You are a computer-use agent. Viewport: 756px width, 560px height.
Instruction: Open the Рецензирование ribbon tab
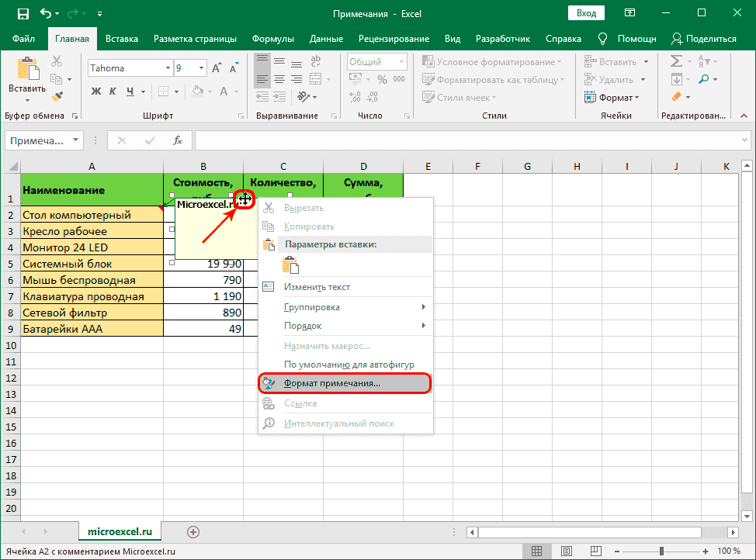394,39
